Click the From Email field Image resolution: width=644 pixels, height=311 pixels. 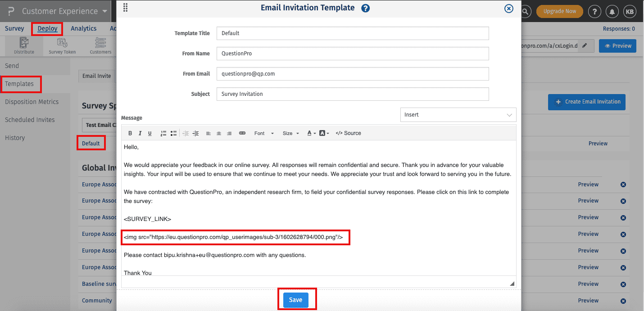[x=353, y=74]
